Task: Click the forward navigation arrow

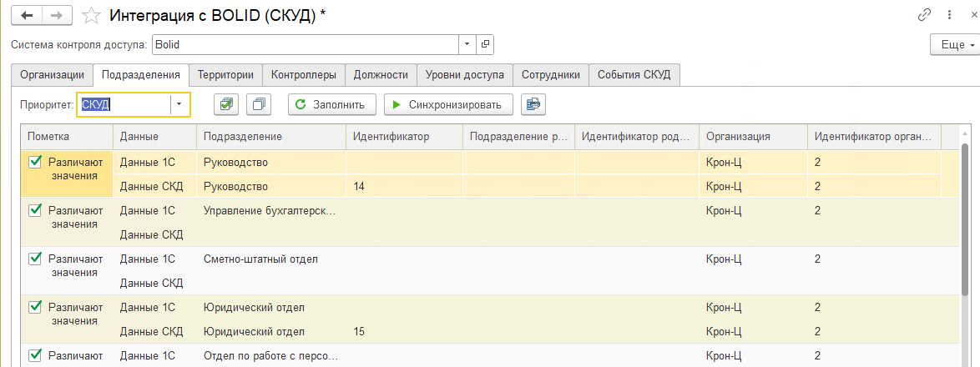Action: click(57, 16)
